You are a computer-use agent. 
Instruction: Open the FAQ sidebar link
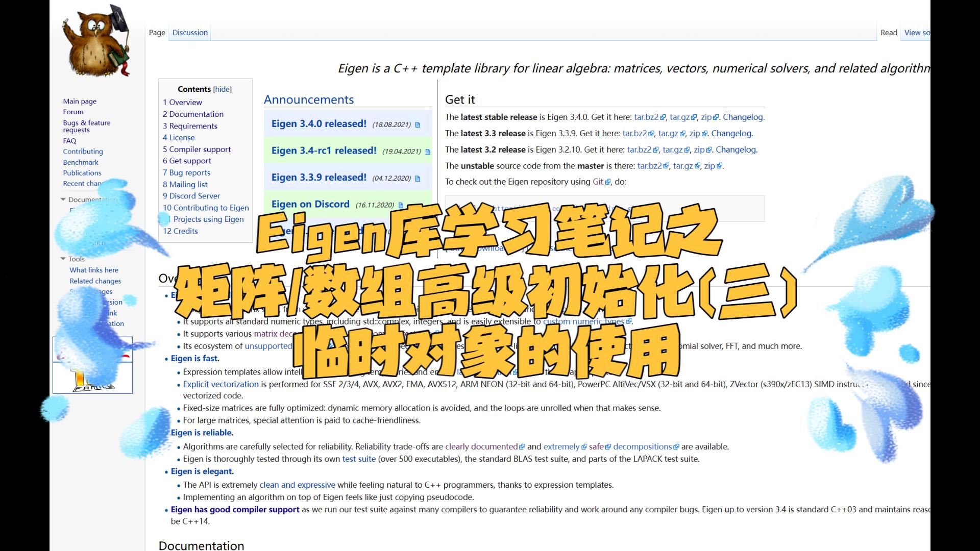point(69,141)
